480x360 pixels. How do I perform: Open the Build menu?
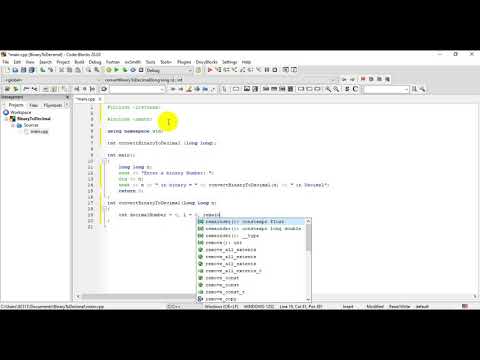pos(79,62)
